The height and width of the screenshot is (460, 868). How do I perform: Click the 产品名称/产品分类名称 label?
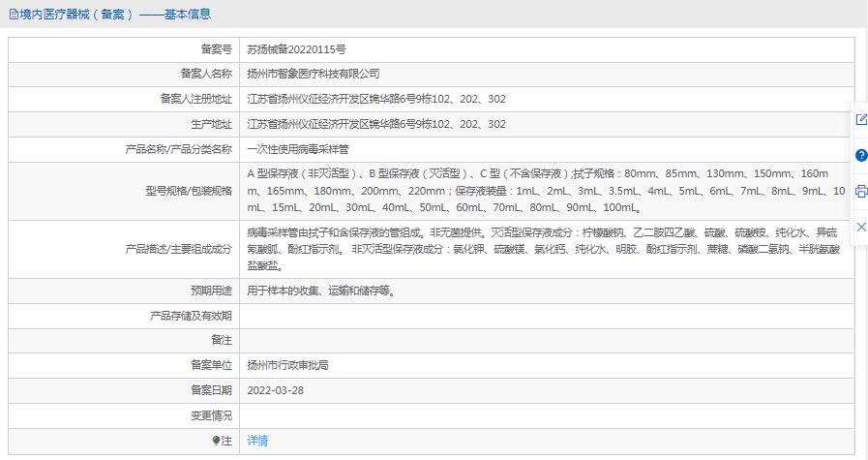coord(179,149)
